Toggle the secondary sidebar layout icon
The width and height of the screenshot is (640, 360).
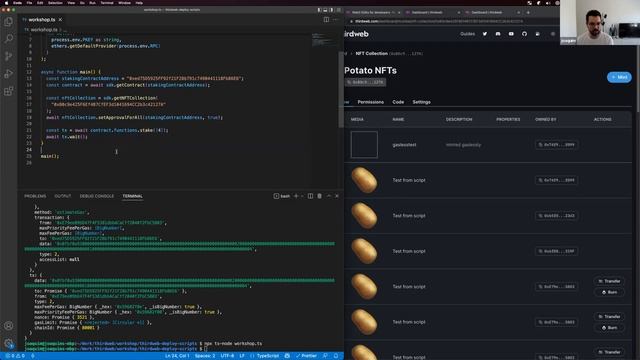tap(331, 10)
